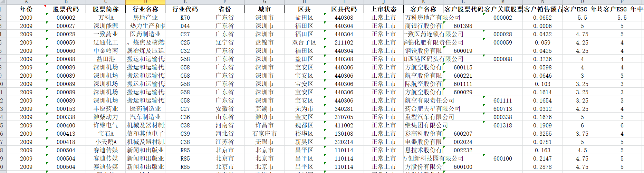Click the cell containing 万科A
Screen dimensions: 644x173
click(x=106, y=18)
